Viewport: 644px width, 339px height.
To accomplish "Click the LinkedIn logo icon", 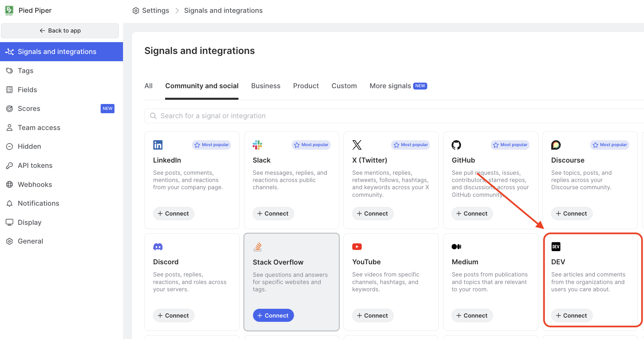I will tap(158, 145).
